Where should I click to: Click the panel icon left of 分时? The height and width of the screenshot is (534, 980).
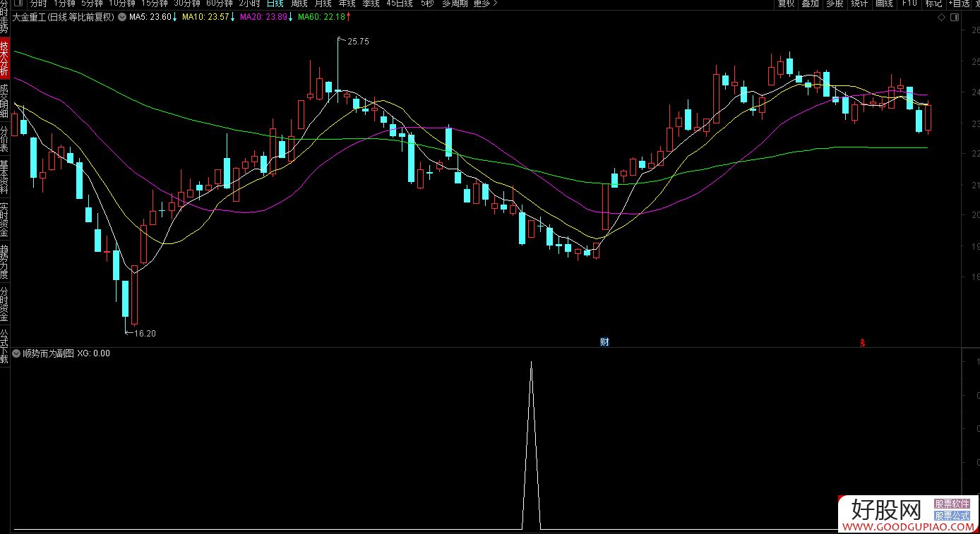click(18, 3)
